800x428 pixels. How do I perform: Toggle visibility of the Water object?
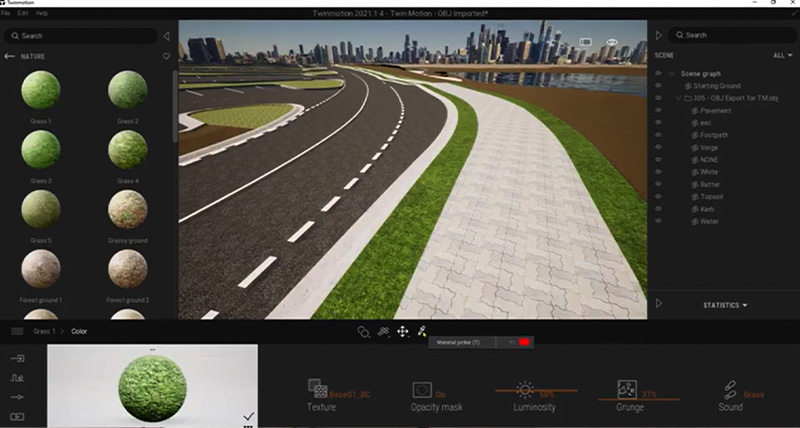[659, 221]
